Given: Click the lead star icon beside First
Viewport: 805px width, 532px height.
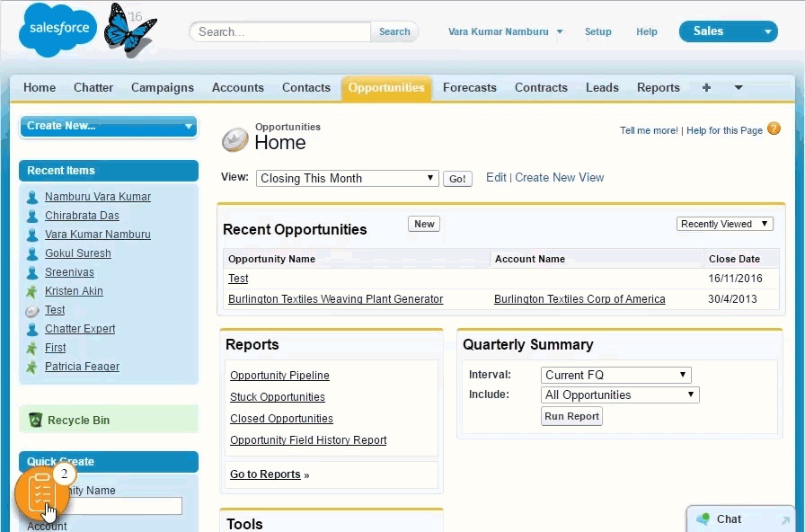Looking at the screenshot, I should (x=31, y=348).
